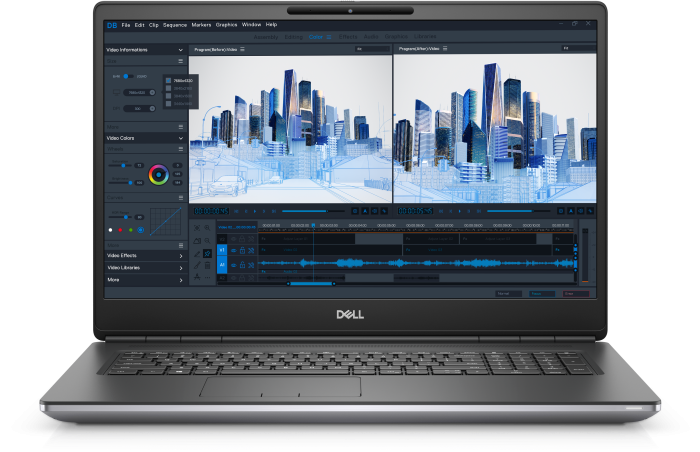Jump to end in Before program
Screen dimensions: 700x452
(x=274, y=211)
